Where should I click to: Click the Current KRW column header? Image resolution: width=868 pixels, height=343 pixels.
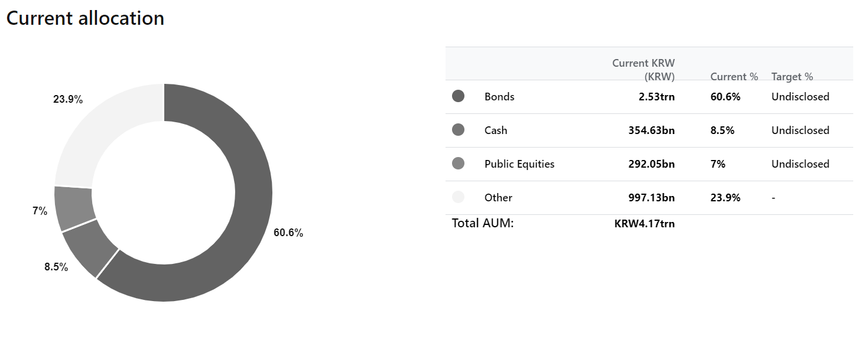point(643,70)
